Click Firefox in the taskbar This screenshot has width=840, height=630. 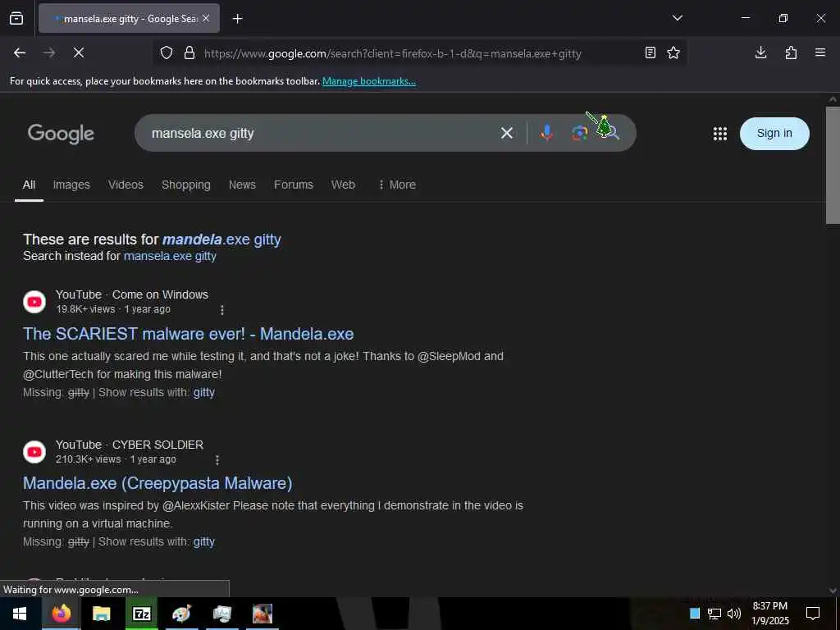point(61,614)
